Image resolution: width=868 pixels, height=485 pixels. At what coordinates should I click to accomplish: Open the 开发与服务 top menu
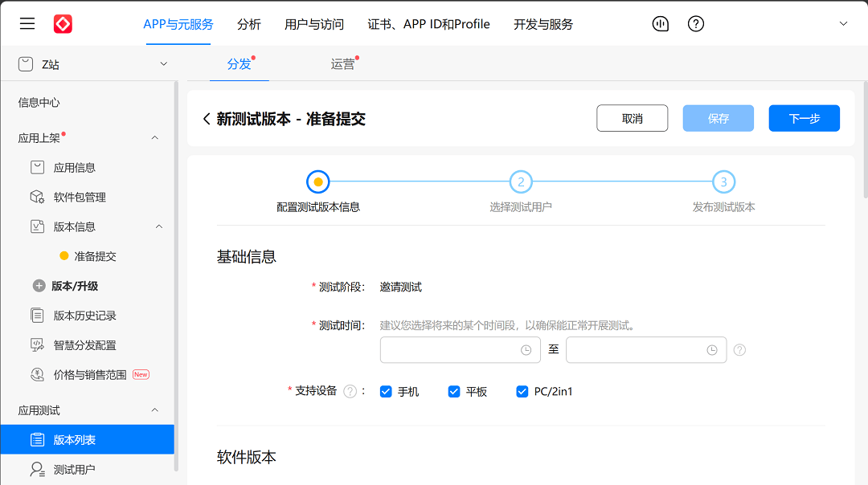pyautogui.click(x=543, y=24)
